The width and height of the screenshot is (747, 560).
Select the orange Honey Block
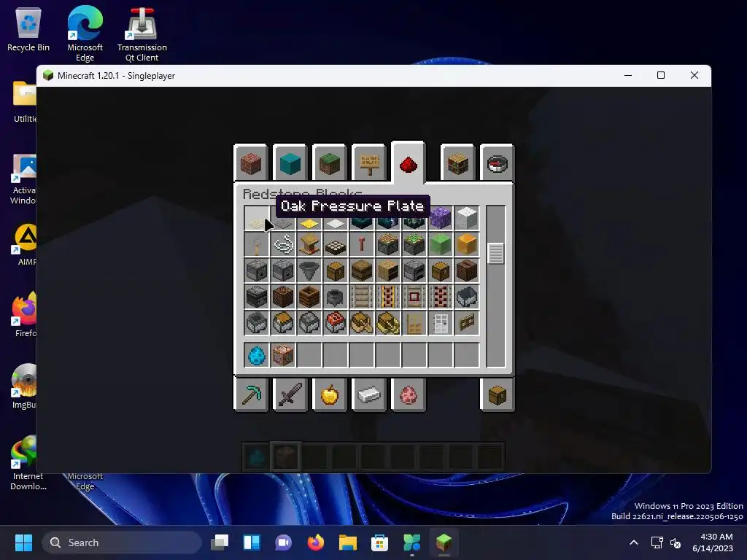point(466,245)
